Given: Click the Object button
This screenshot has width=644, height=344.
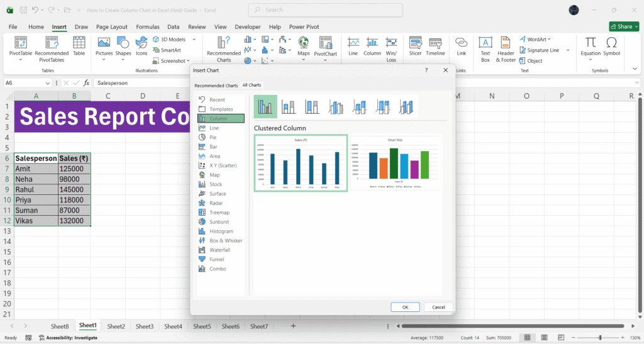Looking at the screenshot, I should pos(531,61).
